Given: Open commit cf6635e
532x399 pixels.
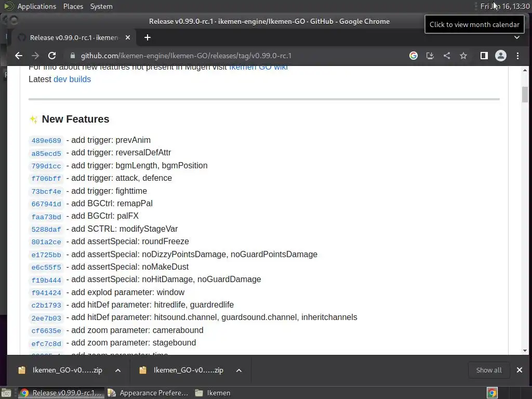Looking at the screenshot, I should click(x=46, y=331).
